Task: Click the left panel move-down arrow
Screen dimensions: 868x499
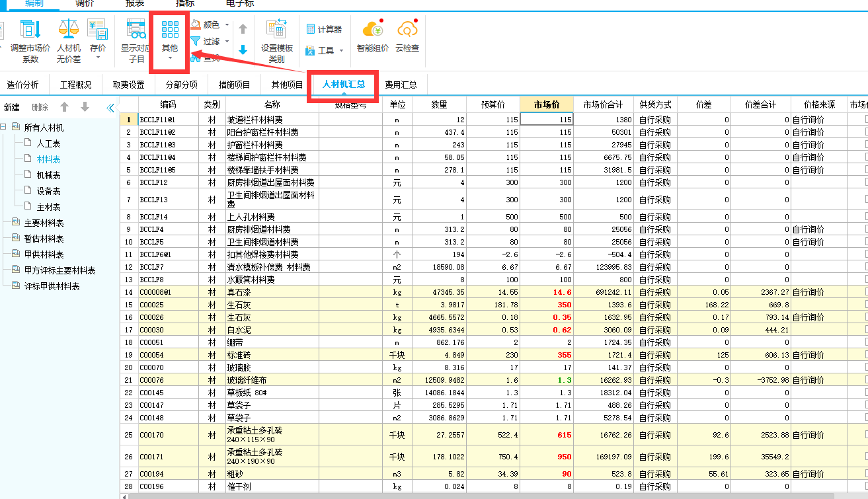Action: [x=85, y=107]
